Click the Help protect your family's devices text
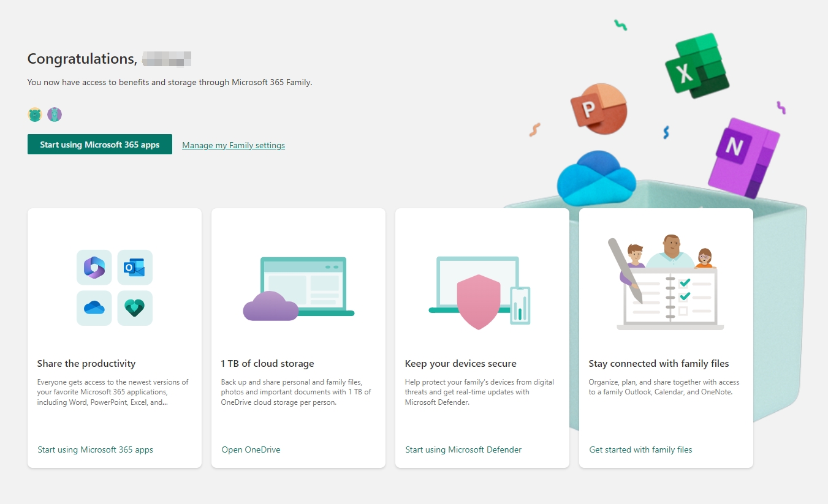The image size is (828, 504). [x=479, y=392]
